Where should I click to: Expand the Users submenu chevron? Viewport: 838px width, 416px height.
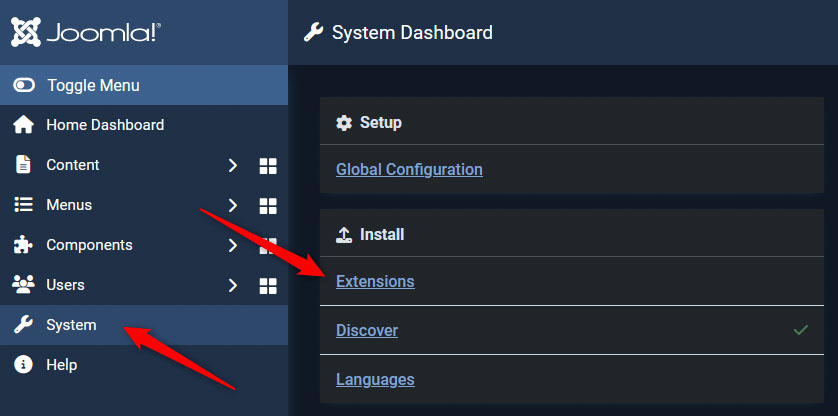tap(232, 285)
